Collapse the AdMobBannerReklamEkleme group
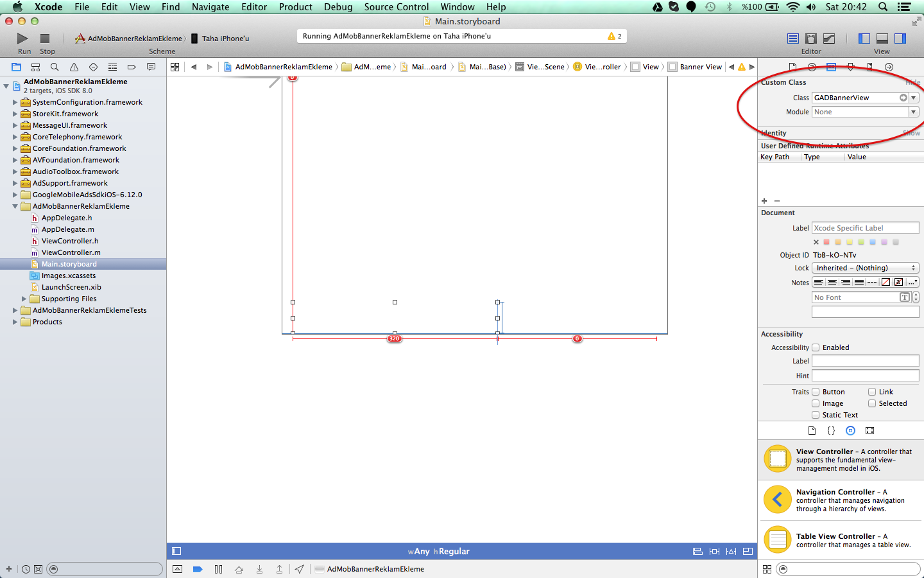This screenshot has height=578, width=924. click(15, 206)
